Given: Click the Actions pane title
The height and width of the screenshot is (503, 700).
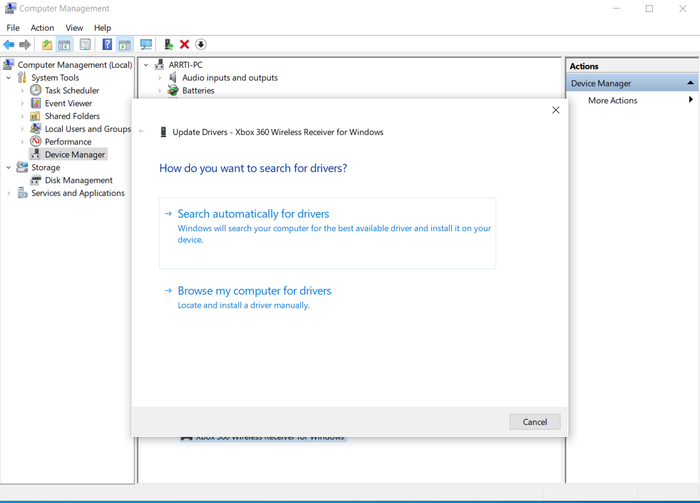Looking at the screenshot, I should coord(584,66).
